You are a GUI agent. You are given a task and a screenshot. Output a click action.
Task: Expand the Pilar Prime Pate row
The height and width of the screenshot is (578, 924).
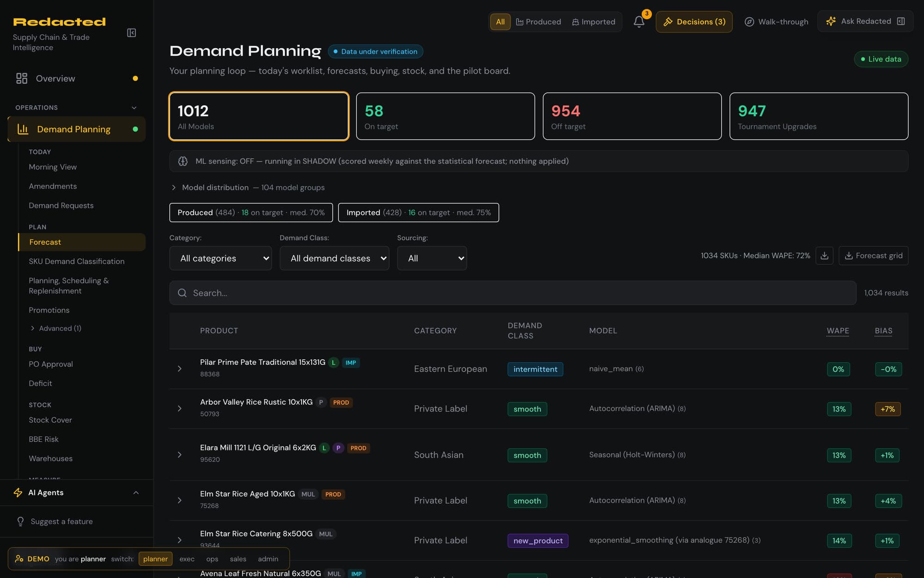(x=180, y=369)
